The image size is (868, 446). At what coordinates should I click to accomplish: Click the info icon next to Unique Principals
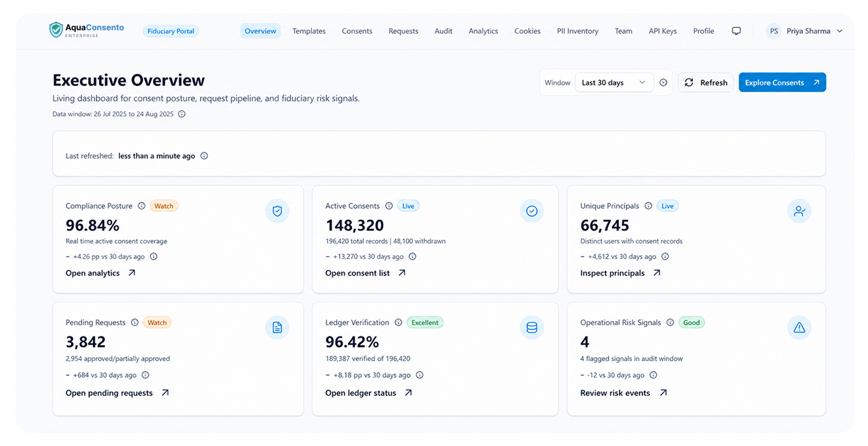tap(648, 206)
